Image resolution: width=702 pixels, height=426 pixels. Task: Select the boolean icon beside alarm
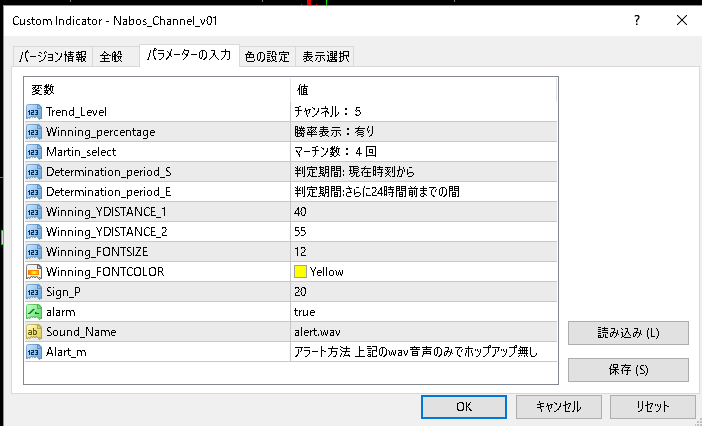tap(34, 312)
